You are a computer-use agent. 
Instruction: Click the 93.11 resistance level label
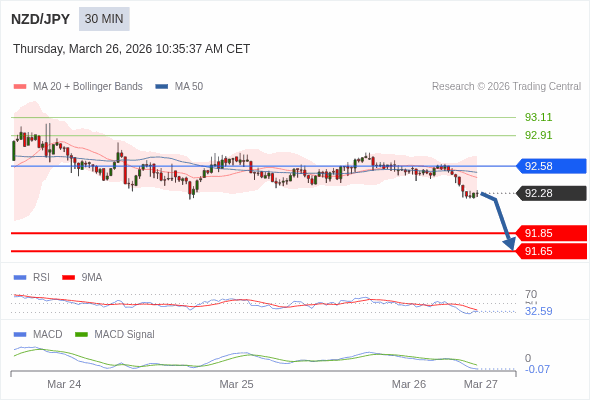pyautogui.click(x=538, y=117)
